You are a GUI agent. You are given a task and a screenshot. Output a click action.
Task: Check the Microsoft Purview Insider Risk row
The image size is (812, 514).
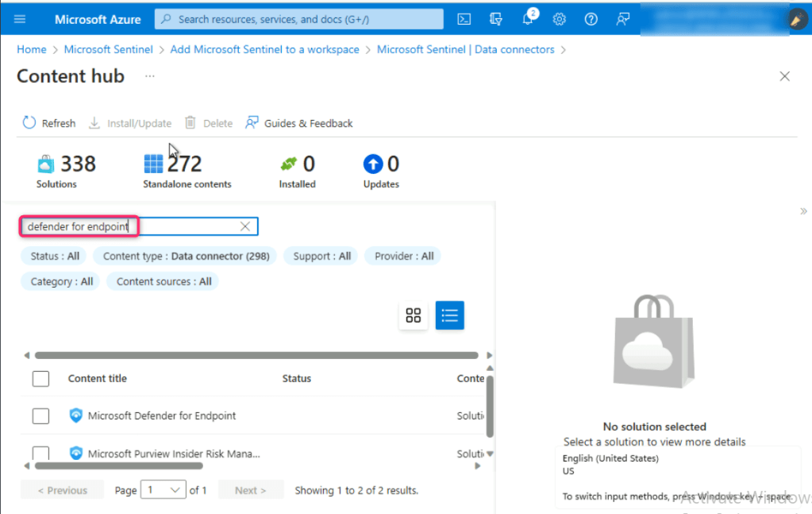[x=40, y=453]
